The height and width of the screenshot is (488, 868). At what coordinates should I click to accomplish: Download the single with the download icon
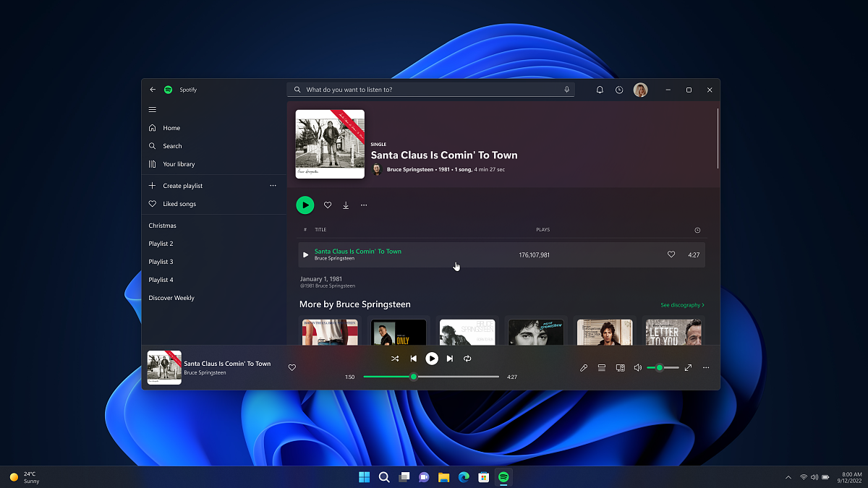coord(346,205)
